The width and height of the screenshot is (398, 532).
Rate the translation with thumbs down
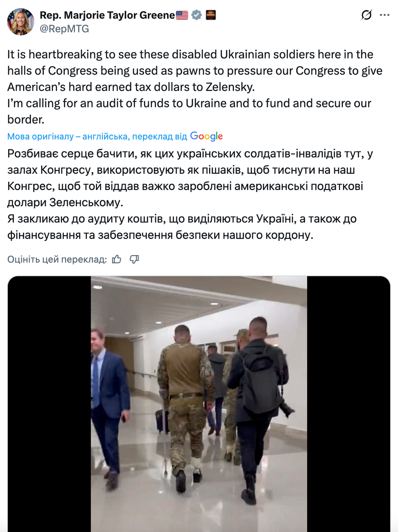point(134,259)
